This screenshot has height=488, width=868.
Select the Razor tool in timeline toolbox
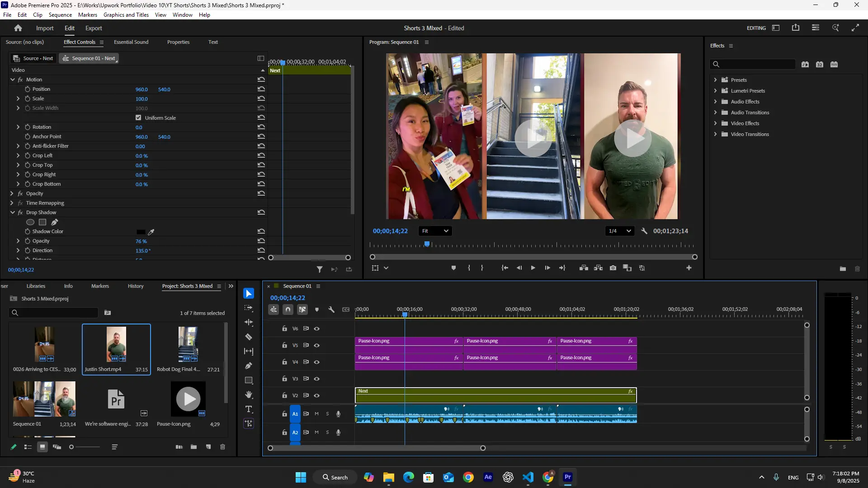[x=249, y=337]
